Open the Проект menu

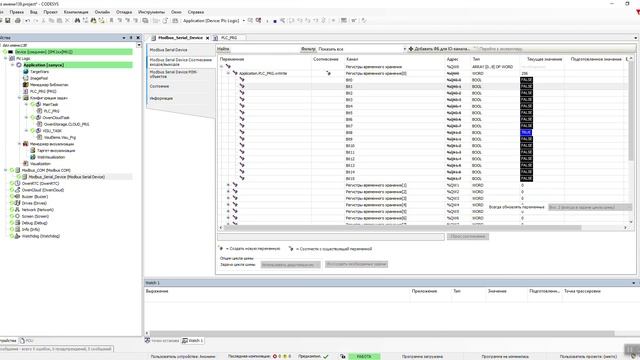[51, 12]
